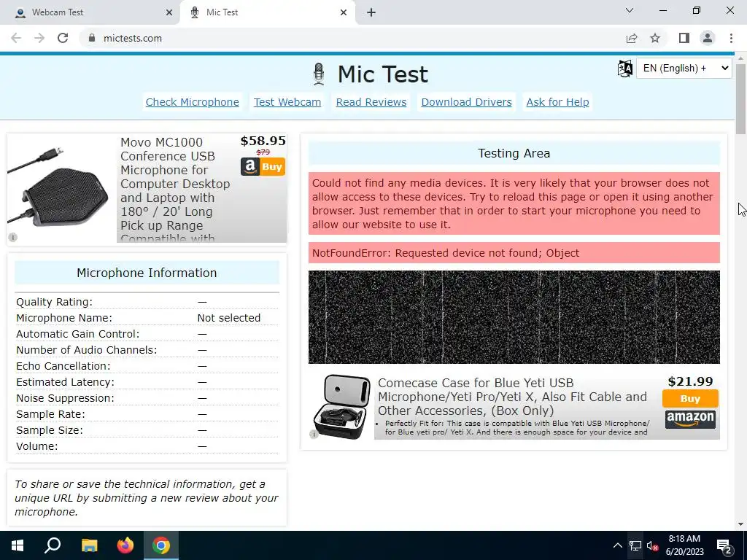
Task: Bookmark this page with the star icon
Action: click(655, 38)
